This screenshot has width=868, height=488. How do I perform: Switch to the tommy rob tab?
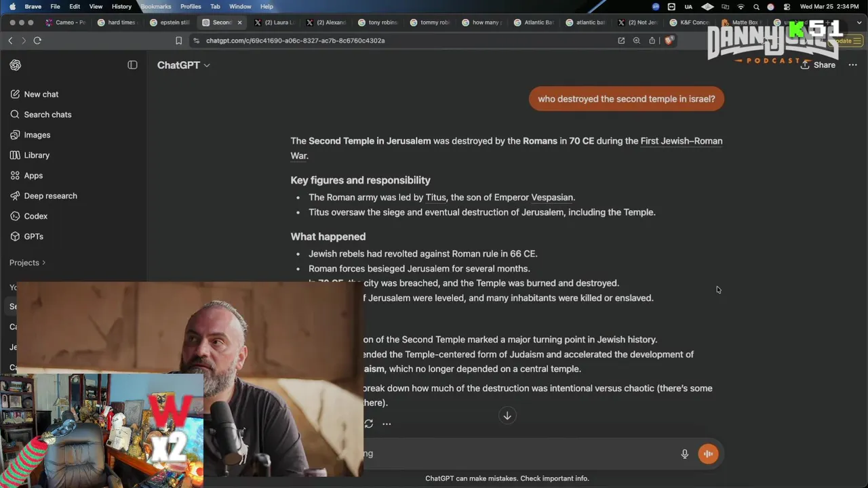click(430, 22)
